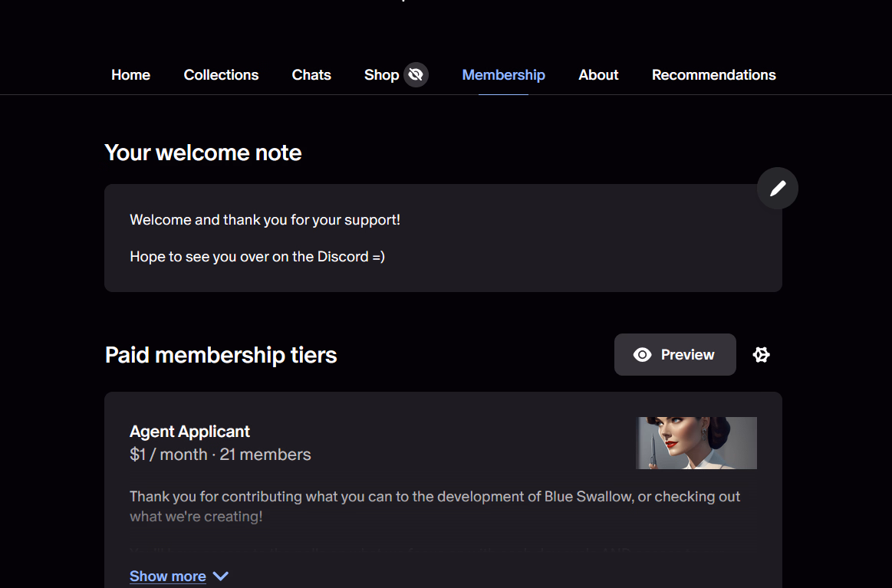Click the Paid membership tiers heading

coord(221,355)
